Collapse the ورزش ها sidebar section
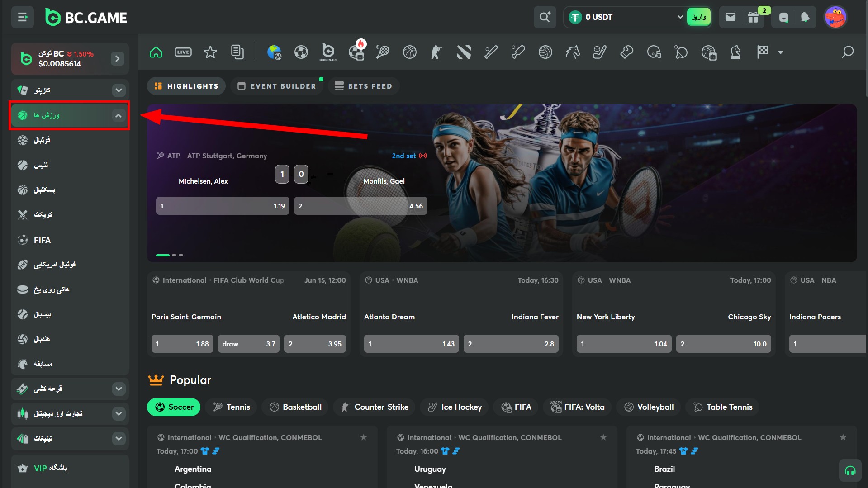Screen dimensions: 868x488 tap(119, 115)
